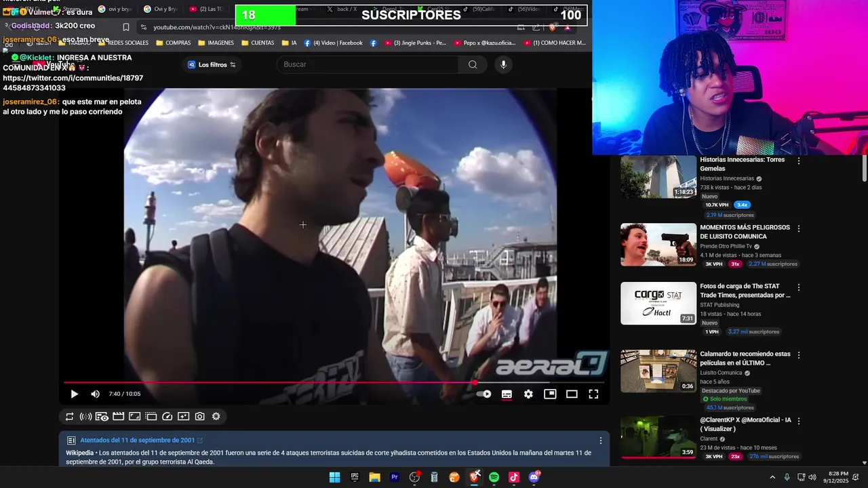
Task: Open options for ClarentKP X MoraOficial video
Action: 799,421
